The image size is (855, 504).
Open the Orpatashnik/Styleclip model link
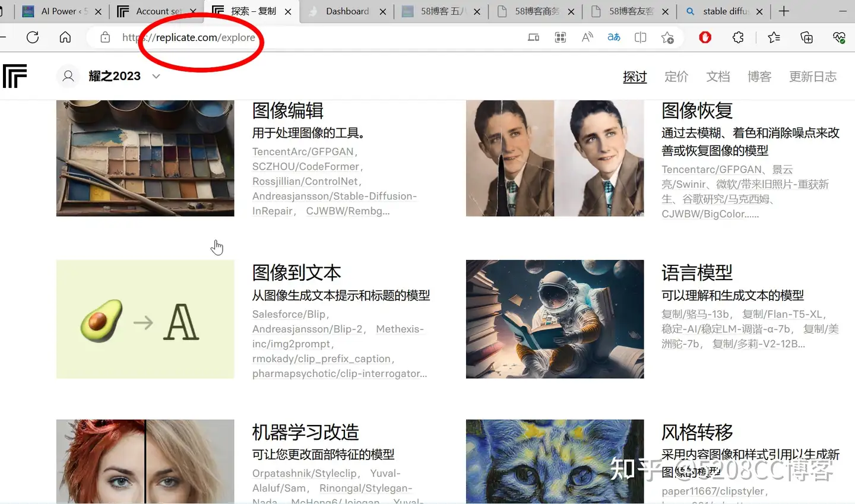(304, 473)
